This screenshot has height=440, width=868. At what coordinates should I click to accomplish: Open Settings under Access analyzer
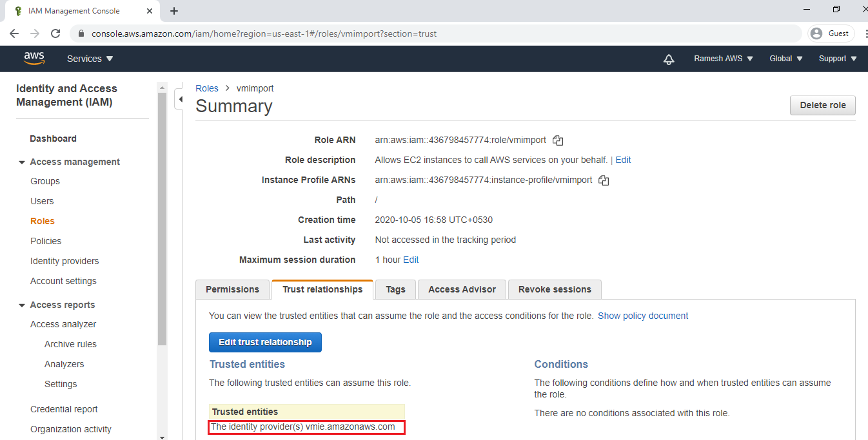61,385
